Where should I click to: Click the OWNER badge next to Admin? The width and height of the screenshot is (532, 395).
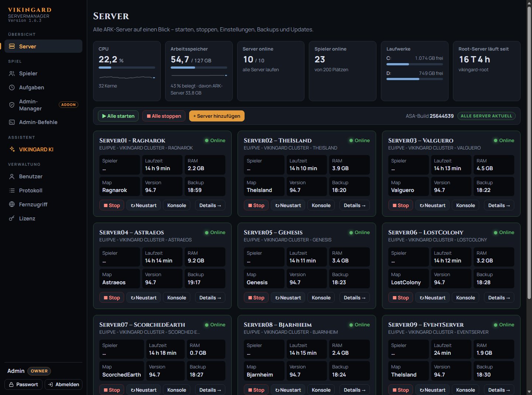tap(39, 371)
